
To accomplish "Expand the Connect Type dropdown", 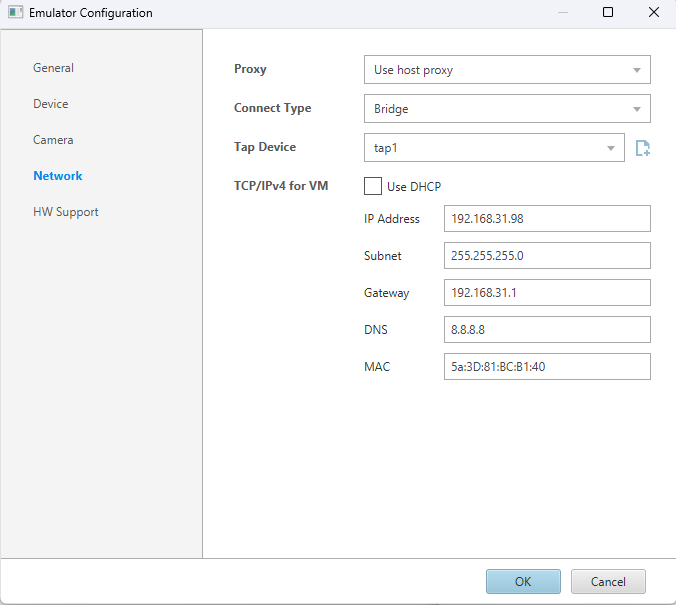I will [x=506, y=108].
